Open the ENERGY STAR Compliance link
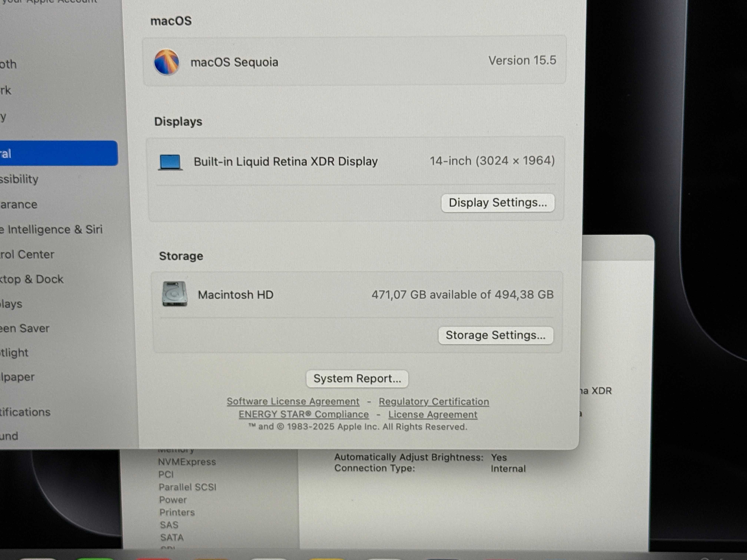Viewport: 747px width, 560px height. [x=304, y=414]
